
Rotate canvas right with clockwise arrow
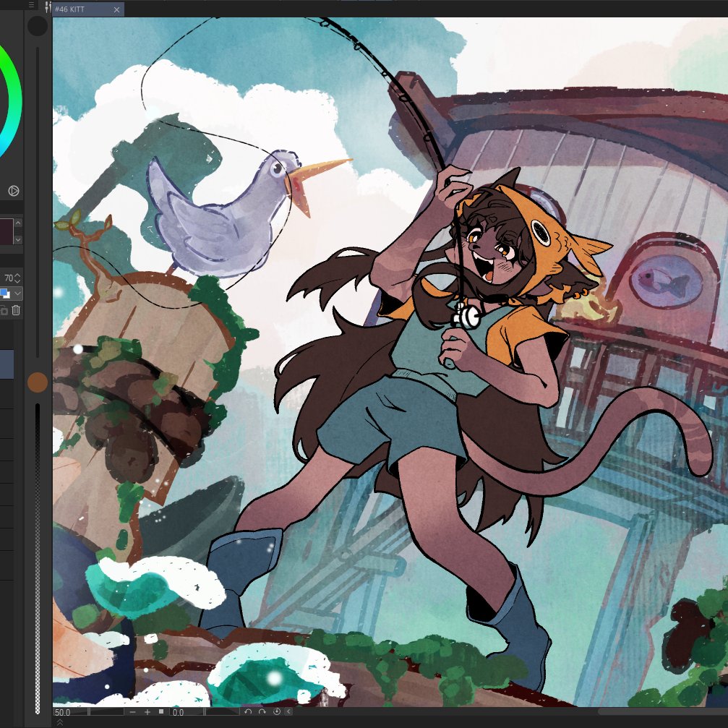[262, 711]
